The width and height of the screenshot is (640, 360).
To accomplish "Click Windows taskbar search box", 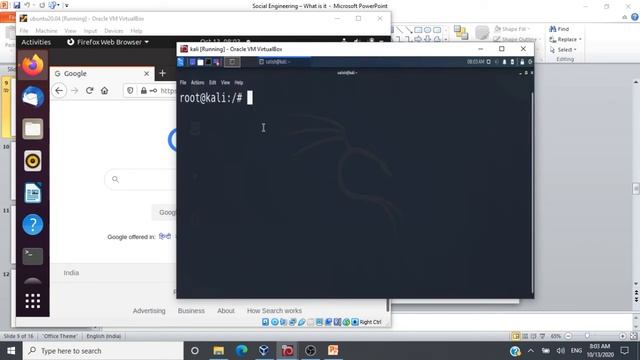I will point(103,351).
